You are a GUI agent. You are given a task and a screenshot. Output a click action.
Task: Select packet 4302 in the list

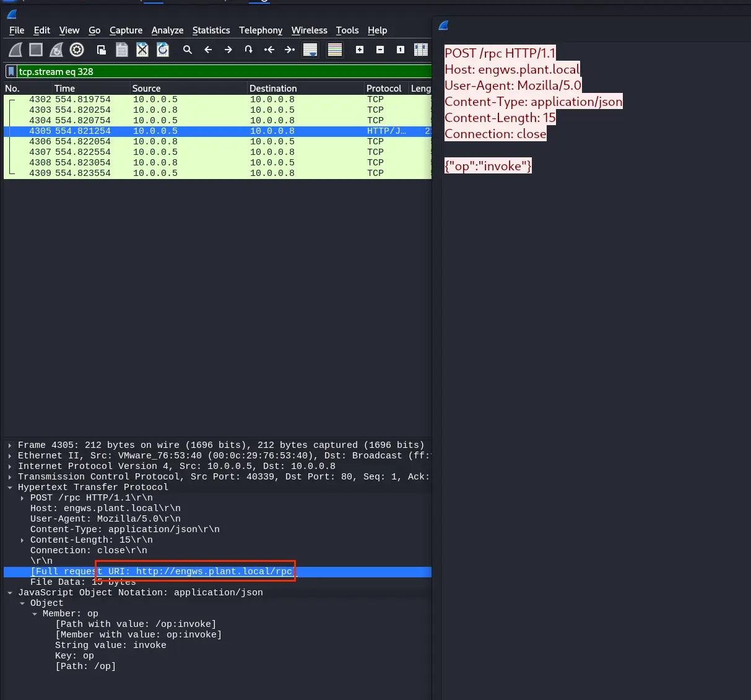pyautogui.click(x=217, y=99)
